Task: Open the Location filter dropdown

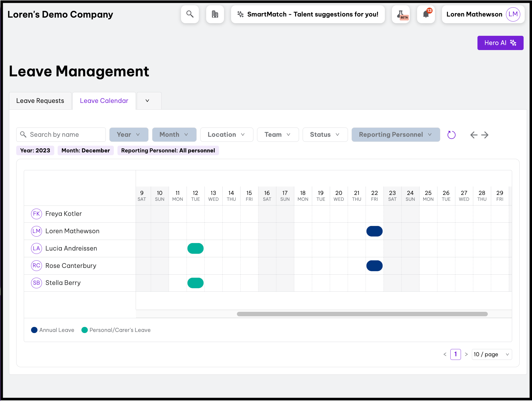Action: 227,135
